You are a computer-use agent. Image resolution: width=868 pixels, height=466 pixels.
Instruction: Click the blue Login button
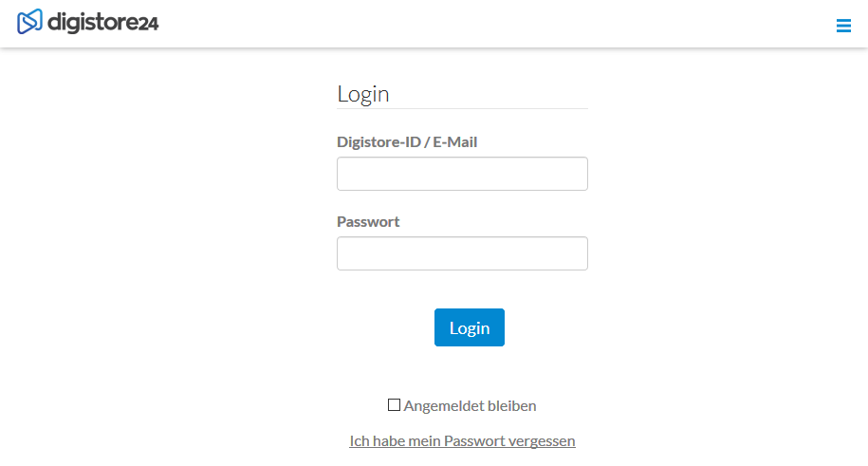[x=470, y=327]
